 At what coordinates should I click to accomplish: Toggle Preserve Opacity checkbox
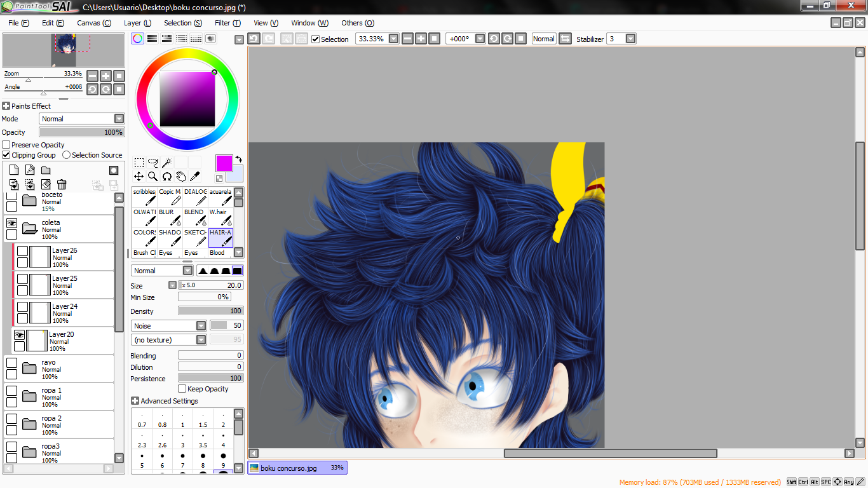click(6, 145)
